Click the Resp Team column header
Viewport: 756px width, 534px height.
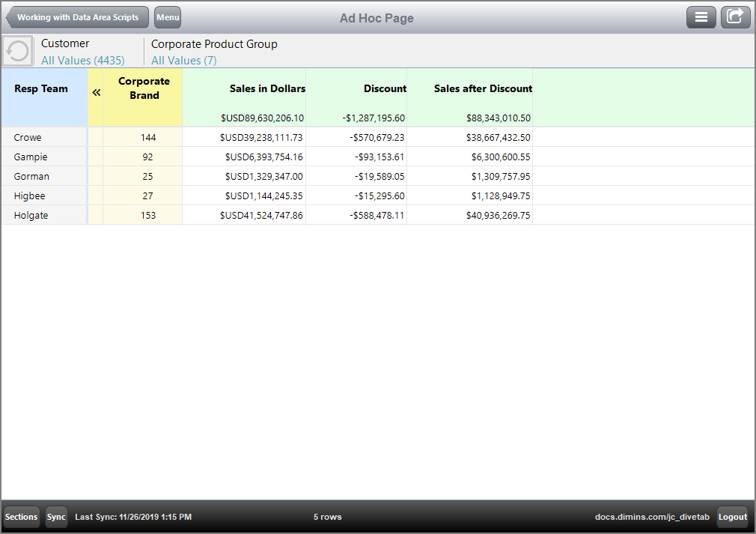(x=40, y=88)
